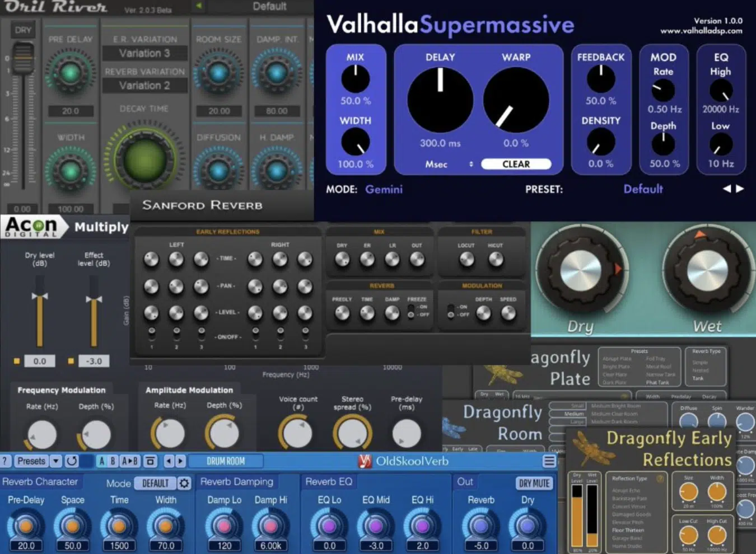Open the Default PRESET selector in Valhalla
756x554 pixels.
pyautogui.click(x=643, y=189)
